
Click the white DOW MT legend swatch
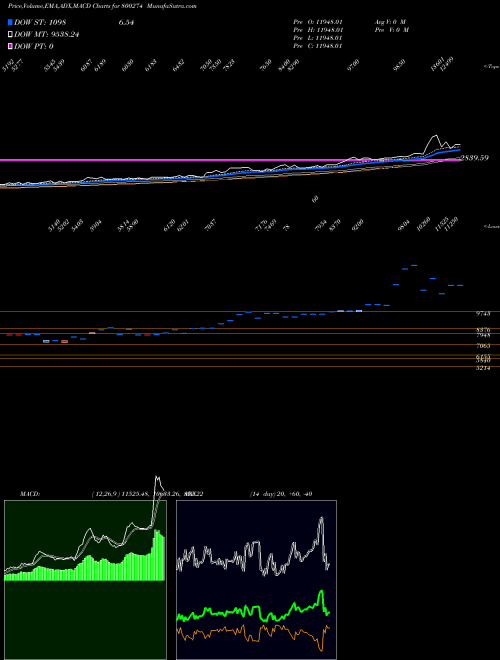[x=10, y=34]
